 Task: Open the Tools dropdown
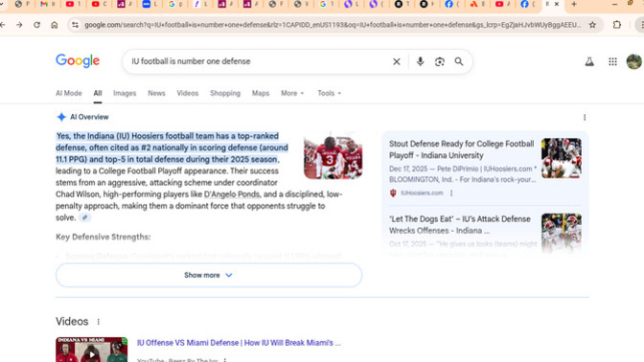coord(329,93)
